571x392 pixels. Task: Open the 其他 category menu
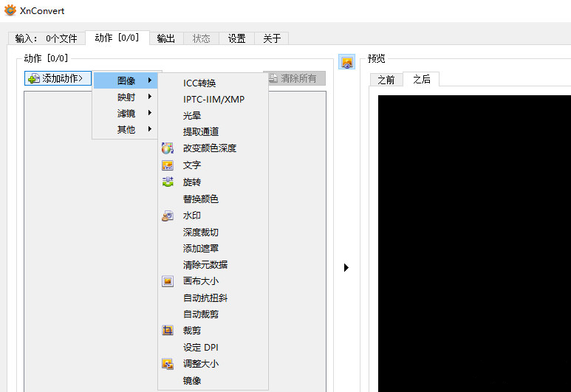point(126,129)
